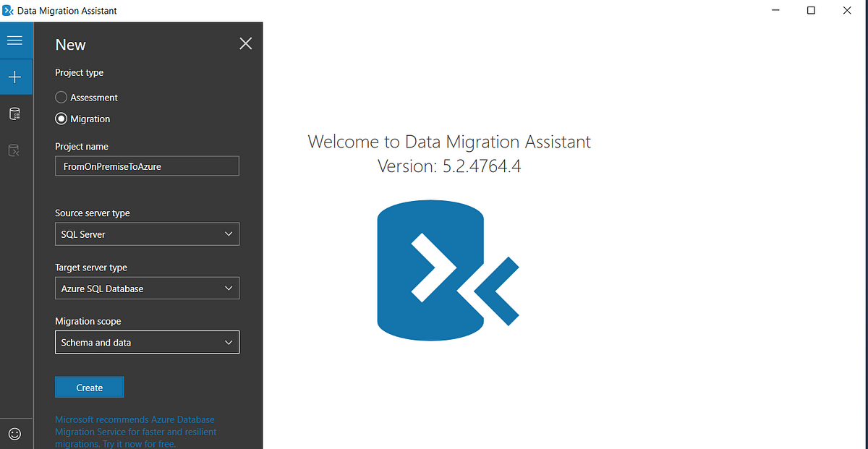Click the large Data Migration Assistant logo
This screenshot has width=868, height=449.
[447, 270]
